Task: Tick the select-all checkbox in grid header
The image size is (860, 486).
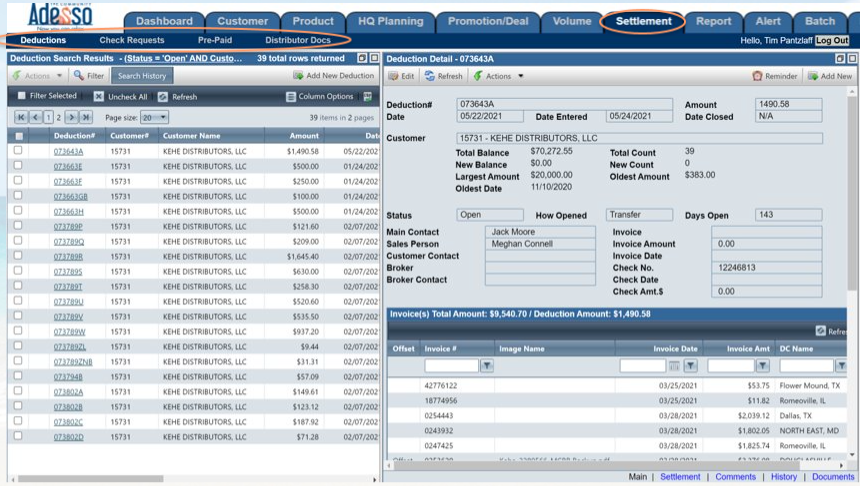Action: 18,136
